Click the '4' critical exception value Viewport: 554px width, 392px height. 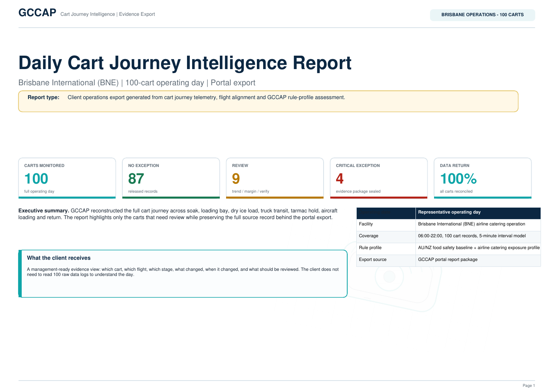coord(340,179)
